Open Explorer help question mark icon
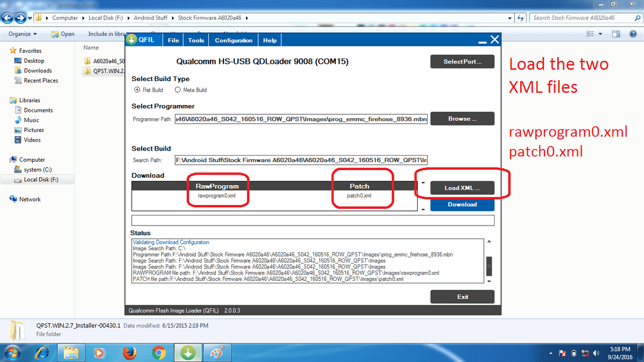The width and height of the screenshot is (644, 362). click(633, 34)
